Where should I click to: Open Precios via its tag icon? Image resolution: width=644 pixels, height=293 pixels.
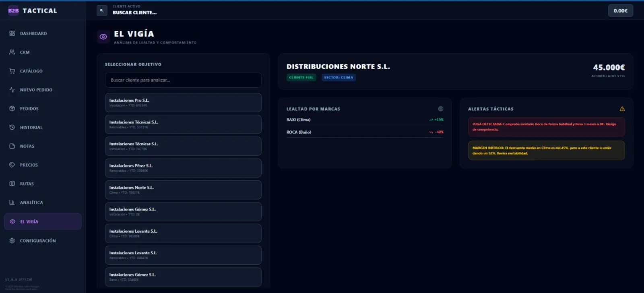(12, 165)
